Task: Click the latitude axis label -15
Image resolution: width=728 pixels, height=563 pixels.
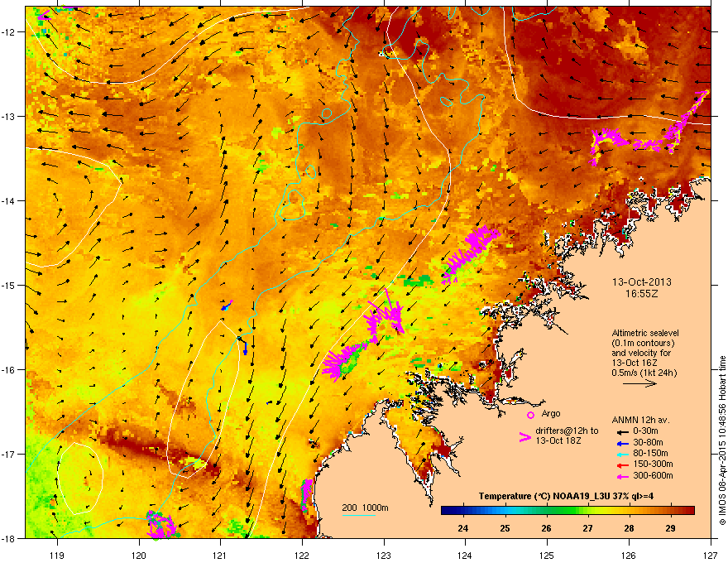Action: coord(9,285)
